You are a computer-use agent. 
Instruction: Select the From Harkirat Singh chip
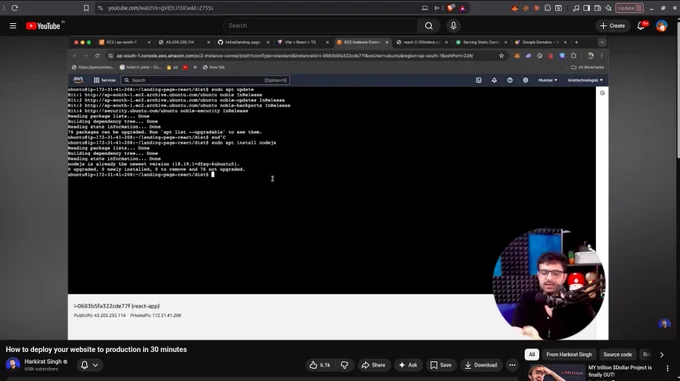coord(569,355)
